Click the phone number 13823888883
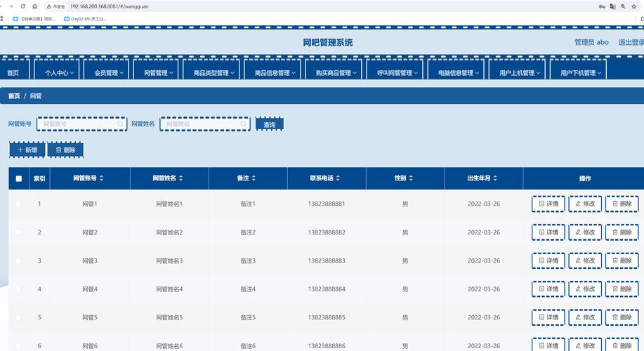 click(327, 260)
